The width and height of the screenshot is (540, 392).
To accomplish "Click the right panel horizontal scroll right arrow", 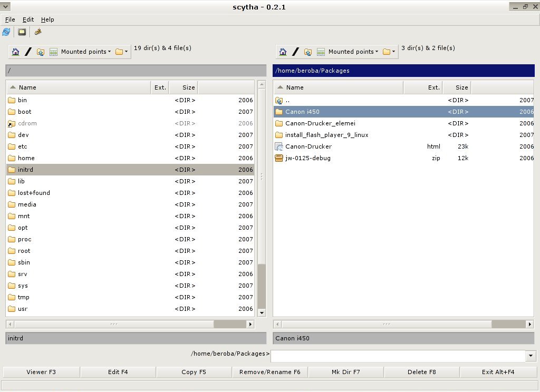I will click(529, 324).
